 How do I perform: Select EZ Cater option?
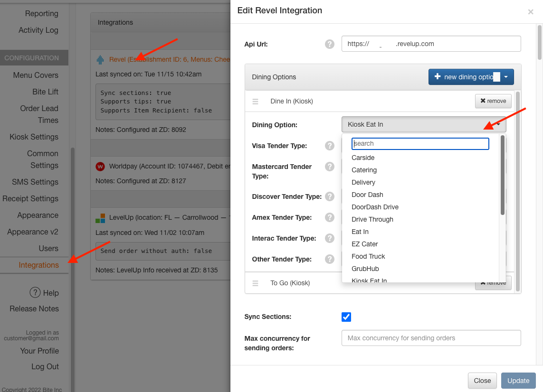(365, 244)
